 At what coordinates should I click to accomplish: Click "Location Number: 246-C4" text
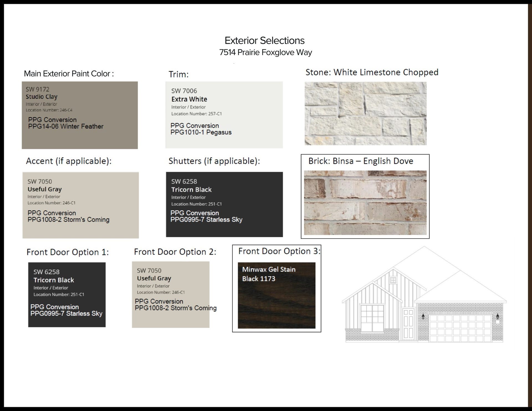click(49, 110)
